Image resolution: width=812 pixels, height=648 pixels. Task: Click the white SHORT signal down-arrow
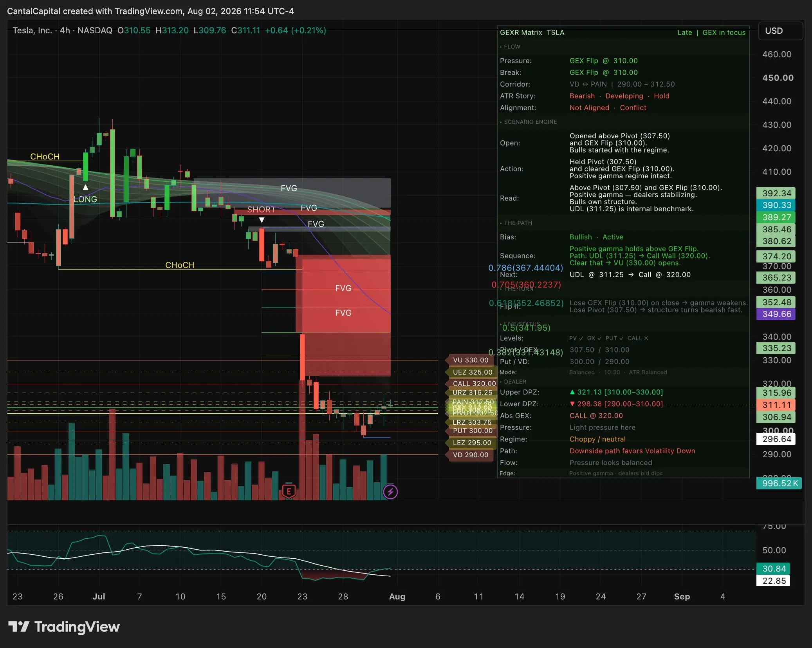[x=262, y=220]
